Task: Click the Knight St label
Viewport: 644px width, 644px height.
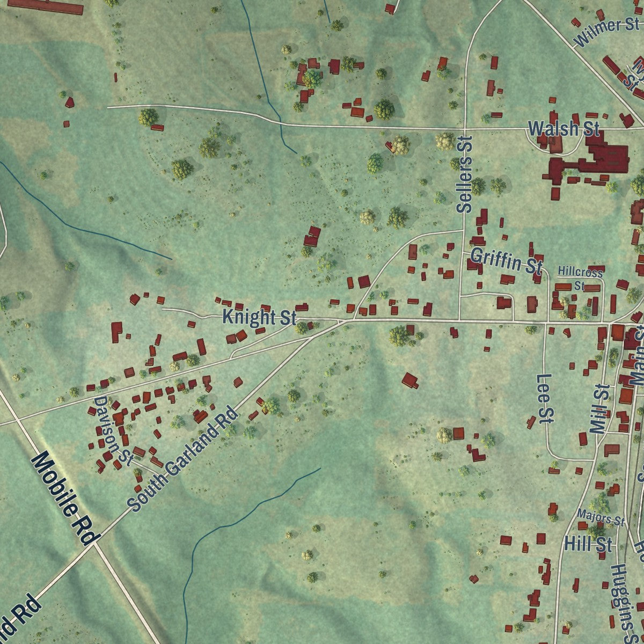Action: tap(259, 317)
